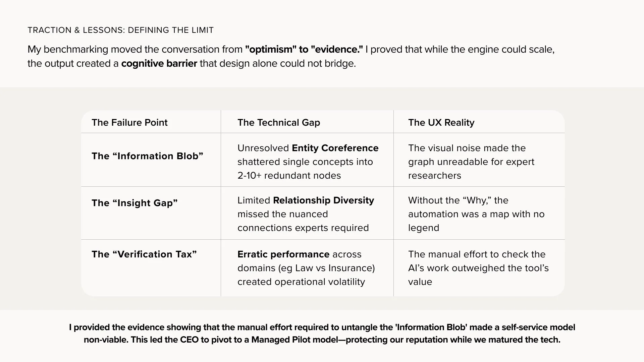Image resolution: width=644 pixels, height=362 pixels.
Task: Click the 'Traction & Lessons: Defining the Limit' heading
Action: (120, 30)
